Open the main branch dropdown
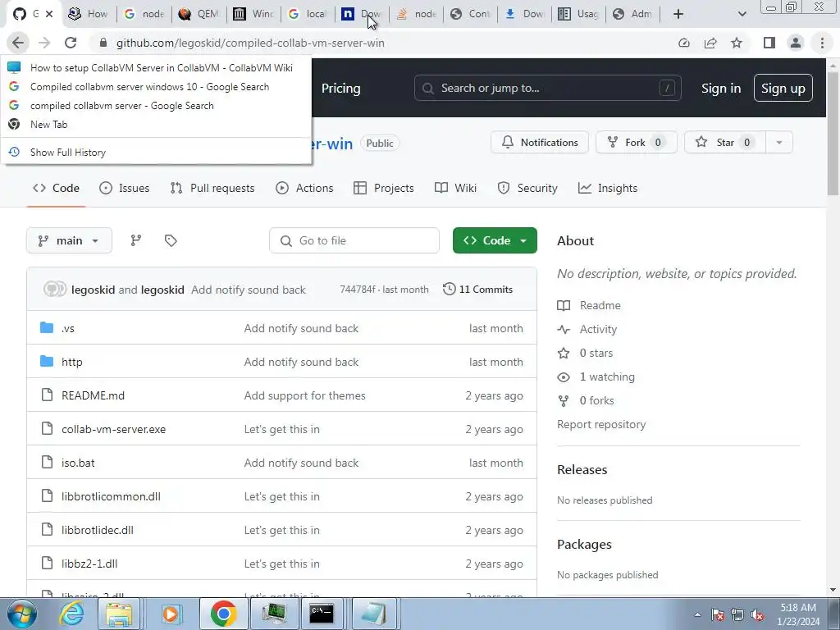This screenshot has width=840, height=630. [69, 240]
